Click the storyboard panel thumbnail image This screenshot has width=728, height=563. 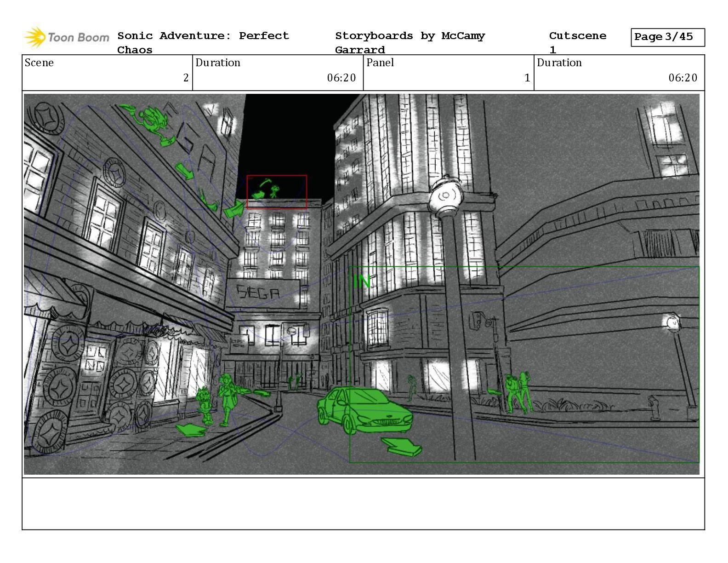click(x=362, y=284)
